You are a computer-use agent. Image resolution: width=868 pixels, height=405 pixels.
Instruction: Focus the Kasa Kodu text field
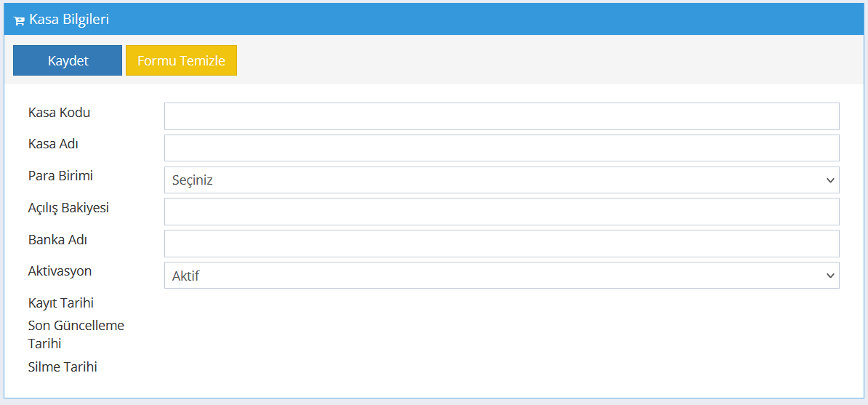502,116
